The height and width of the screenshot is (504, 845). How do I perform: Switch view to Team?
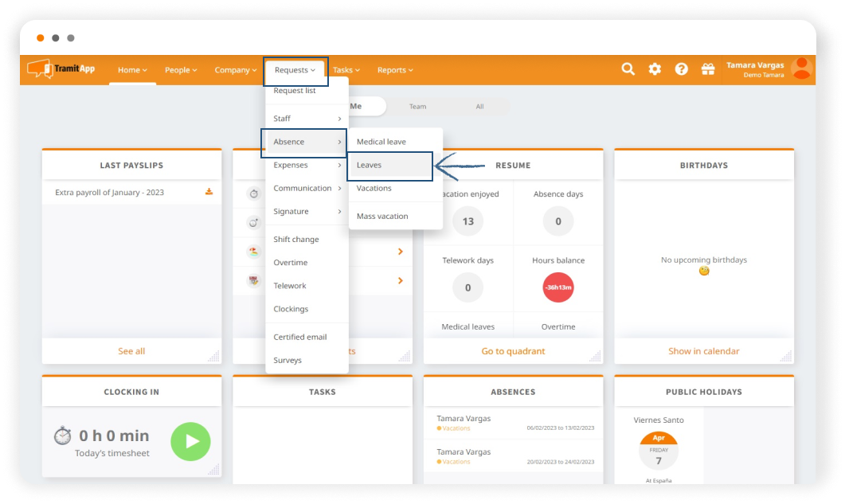(x=417, y=106)
